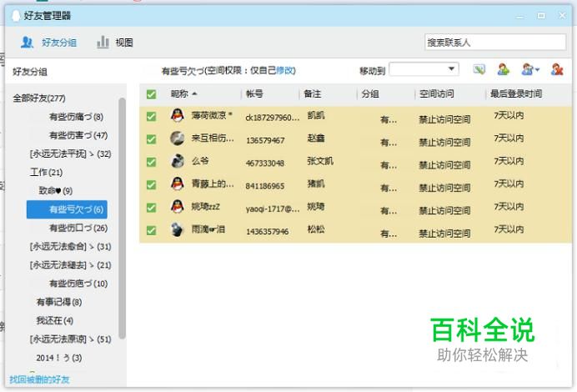This screenshot has width=577, height=392.
Task: Click account number 467333048
Action: (265, 163)
